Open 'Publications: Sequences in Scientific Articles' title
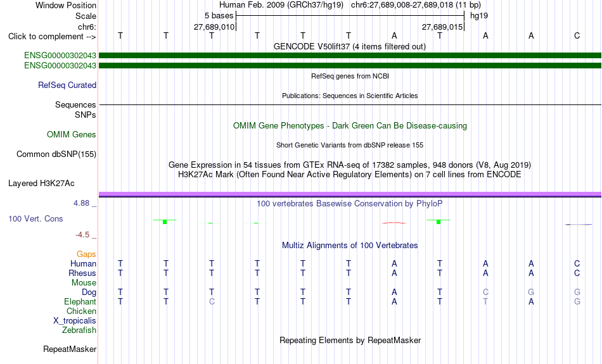 click(x=350, y=96)
